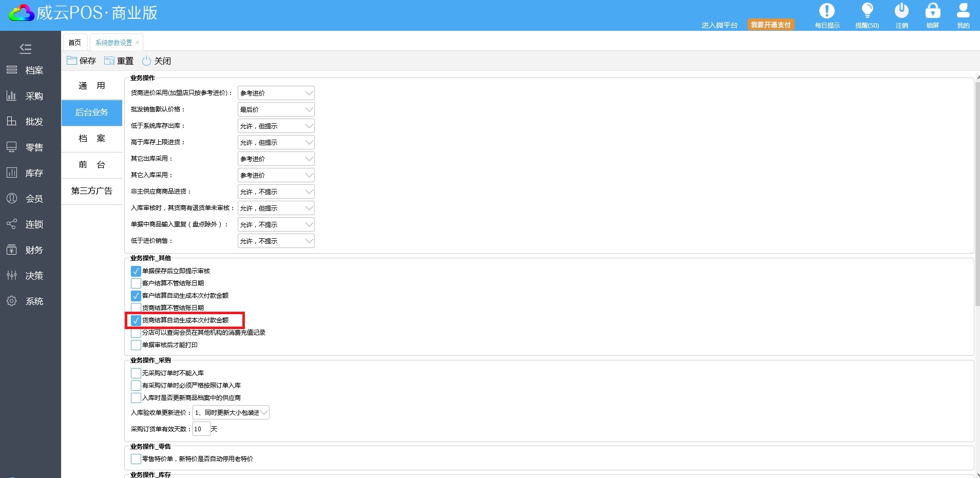Check 无采购订单时不能入库 checkbox
The image size is (980, 478).
tap(136, 373)
